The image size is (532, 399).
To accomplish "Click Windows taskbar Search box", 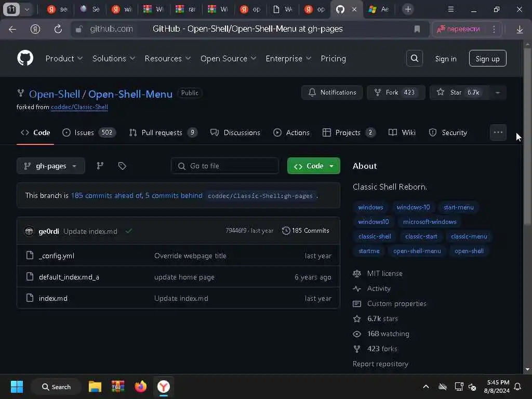I will tap(56, 387).
